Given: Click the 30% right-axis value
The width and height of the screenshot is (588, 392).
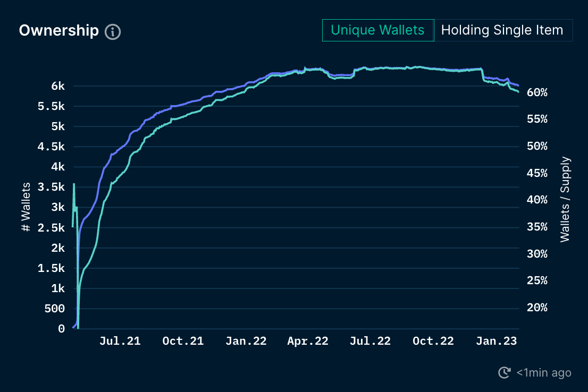Looking at the screenshot, I should click(537, 254).
